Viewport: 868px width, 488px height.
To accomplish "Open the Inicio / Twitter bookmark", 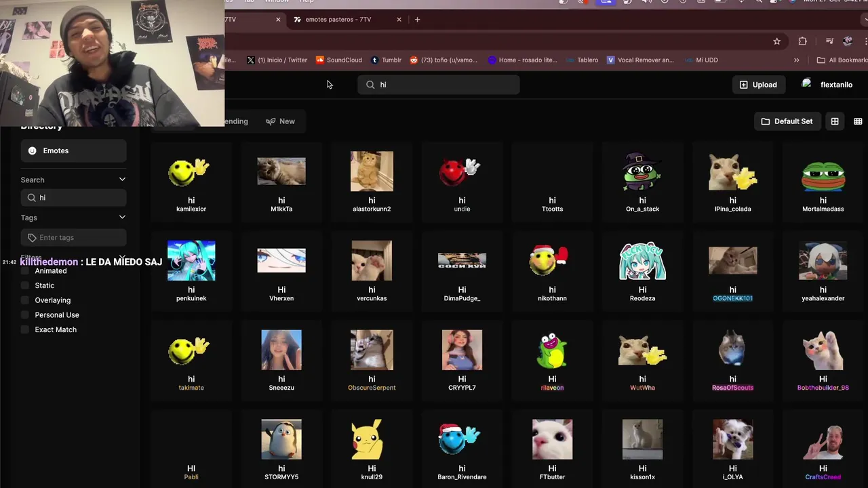I will click(277, 60).
